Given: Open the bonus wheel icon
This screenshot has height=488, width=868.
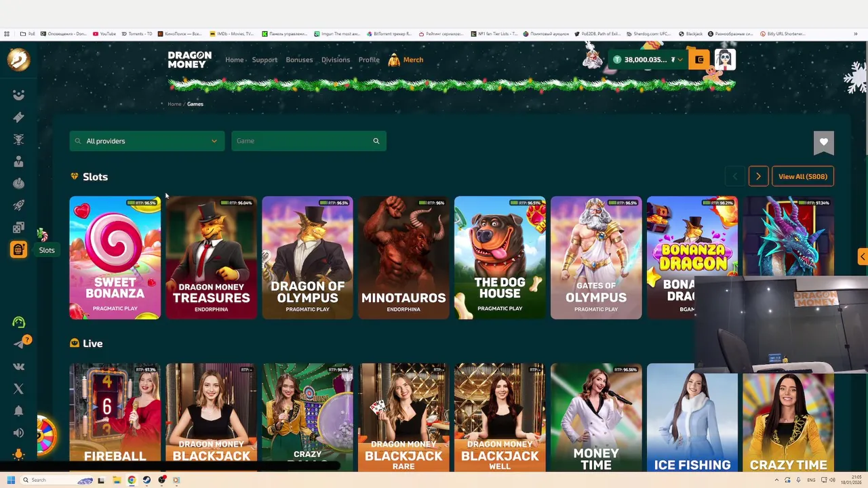Looking at the screenshot, I should click(x=45, y=435).
